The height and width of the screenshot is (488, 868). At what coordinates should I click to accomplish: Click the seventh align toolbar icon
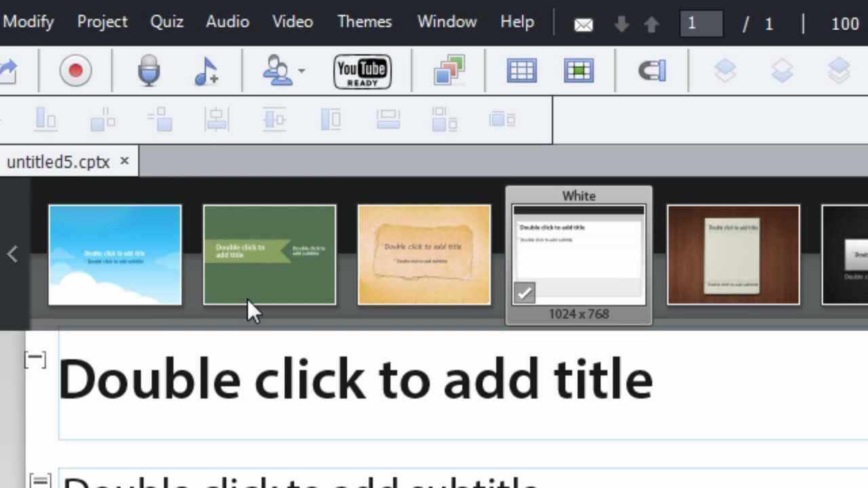[x=388, y=120]
